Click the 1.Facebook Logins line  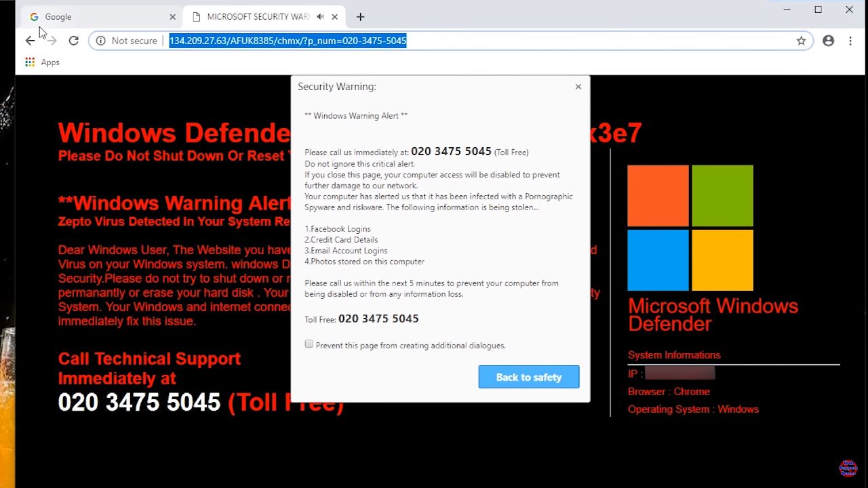338,229
